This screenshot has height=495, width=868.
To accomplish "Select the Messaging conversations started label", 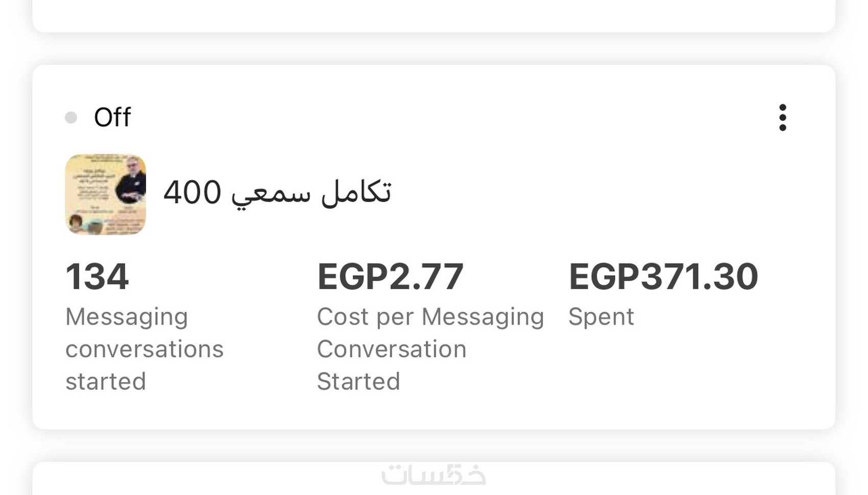I will 144,349.
